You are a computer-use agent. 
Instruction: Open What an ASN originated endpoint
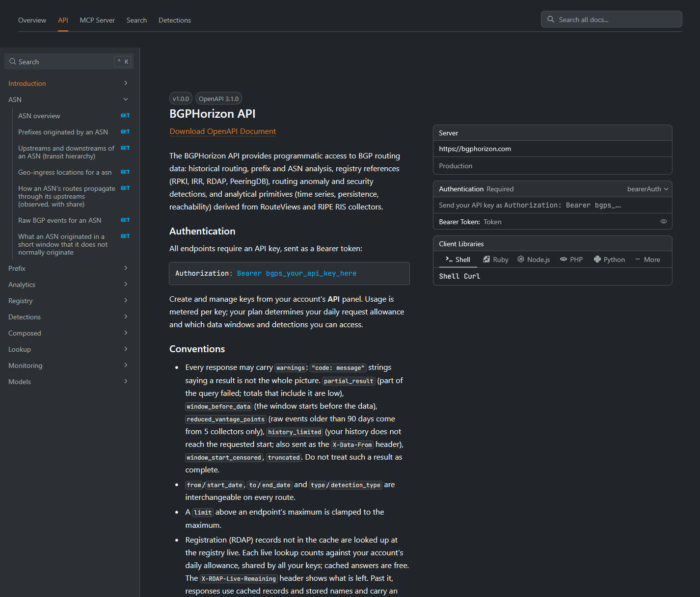click(74, 244)
